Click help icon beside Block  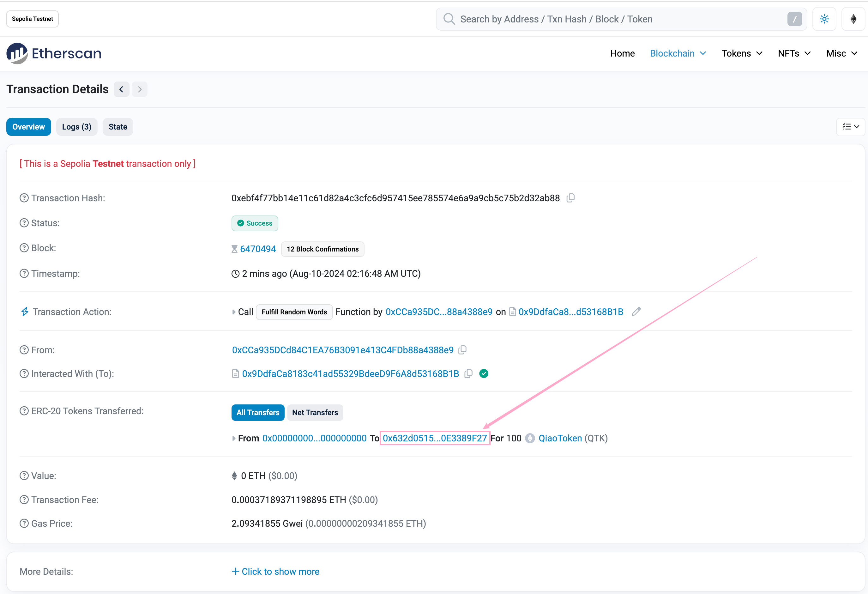coord(24,248)
